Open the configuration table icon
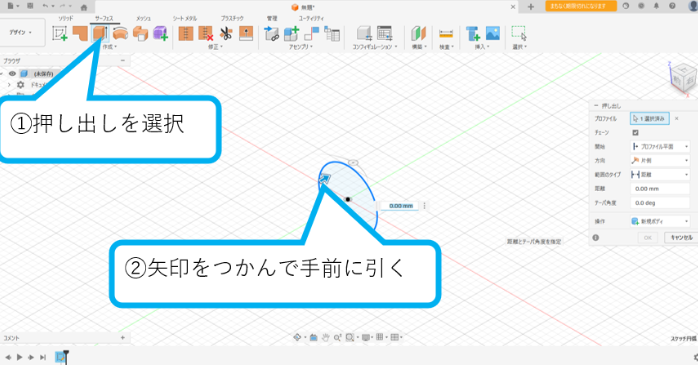The image size is (698, 365). pos(385,34)
